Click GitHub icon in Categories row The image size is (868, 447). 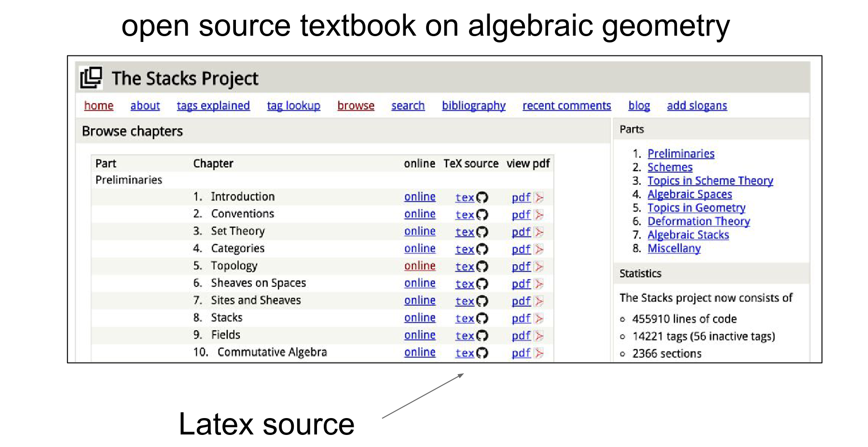coord(482,249)
